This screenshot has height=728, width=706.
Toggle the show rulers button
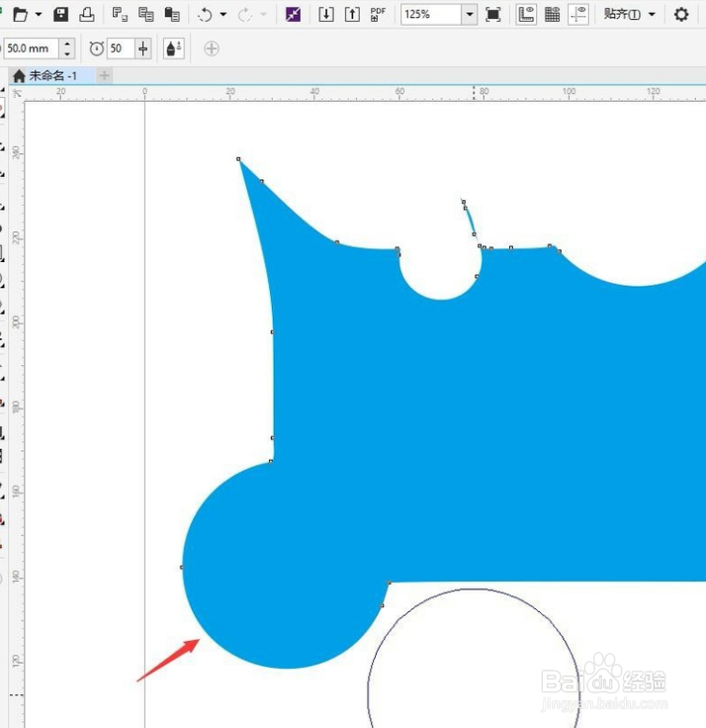coord(526,15)
